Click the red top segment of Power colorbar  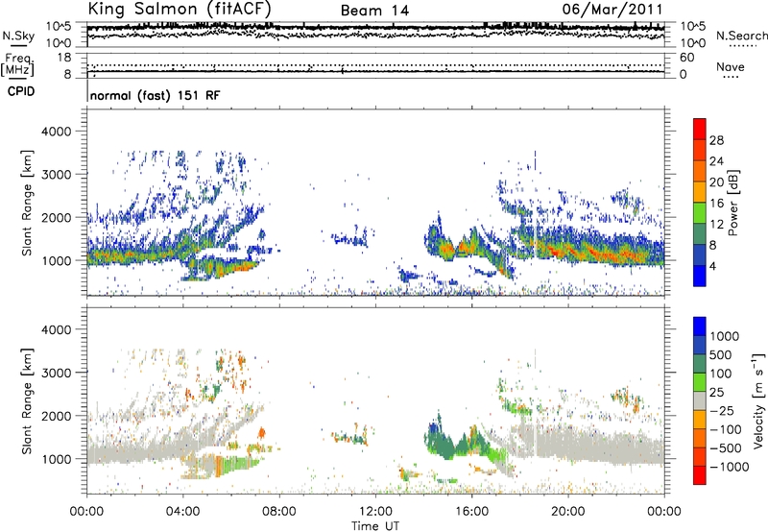[x=700, y=130]
